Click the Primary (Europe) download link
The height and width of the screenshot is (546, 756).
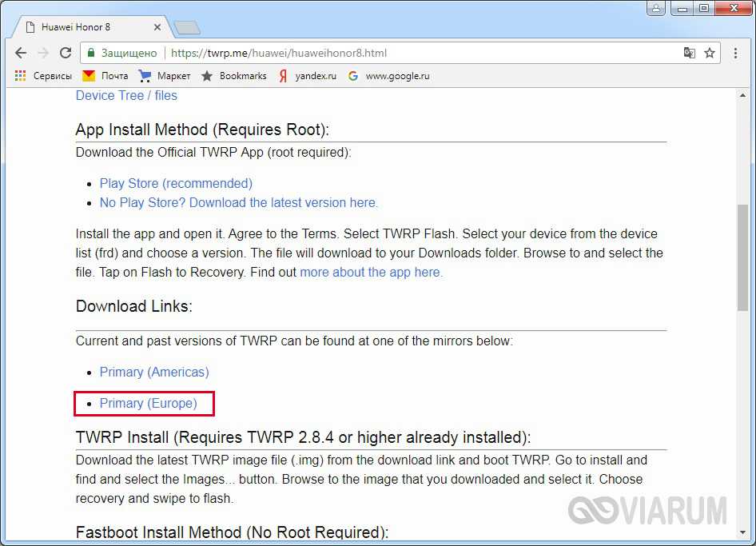(148, 404)
